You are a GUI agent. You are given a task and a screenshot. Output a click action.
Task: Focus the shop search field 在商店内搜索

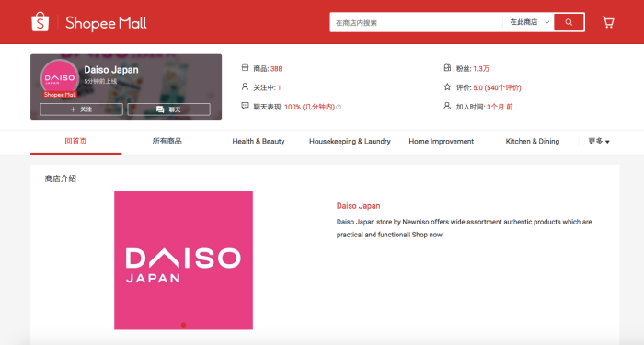pos(416,23)
